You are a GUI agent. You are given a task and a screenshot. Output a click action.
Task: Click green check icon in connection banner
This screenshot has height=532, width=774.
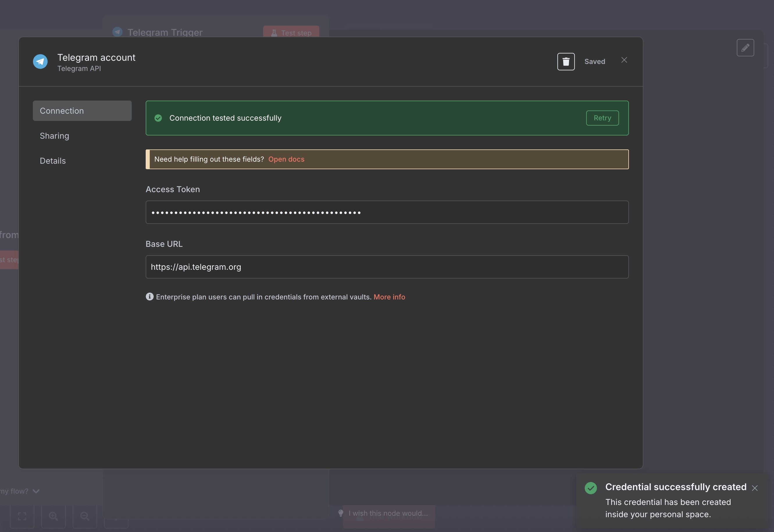tap(158, 118)
